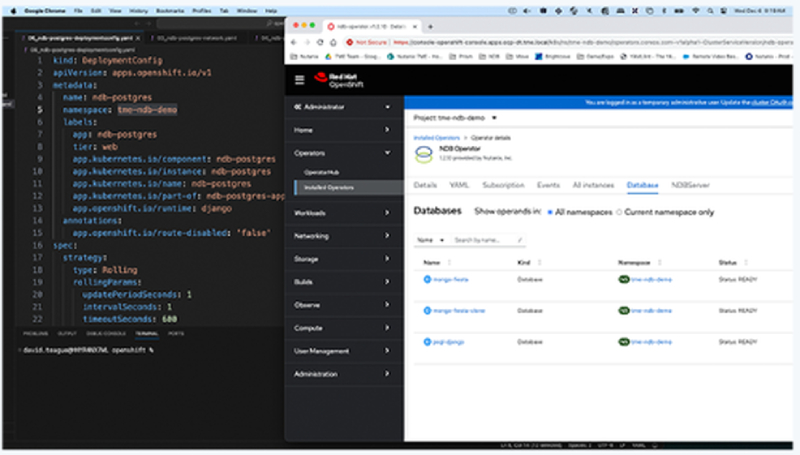This screenshot has width=800, height=455.
Task: Collapse the Operators navigation section
Action: pyautogui.click(x=344, y=153)
